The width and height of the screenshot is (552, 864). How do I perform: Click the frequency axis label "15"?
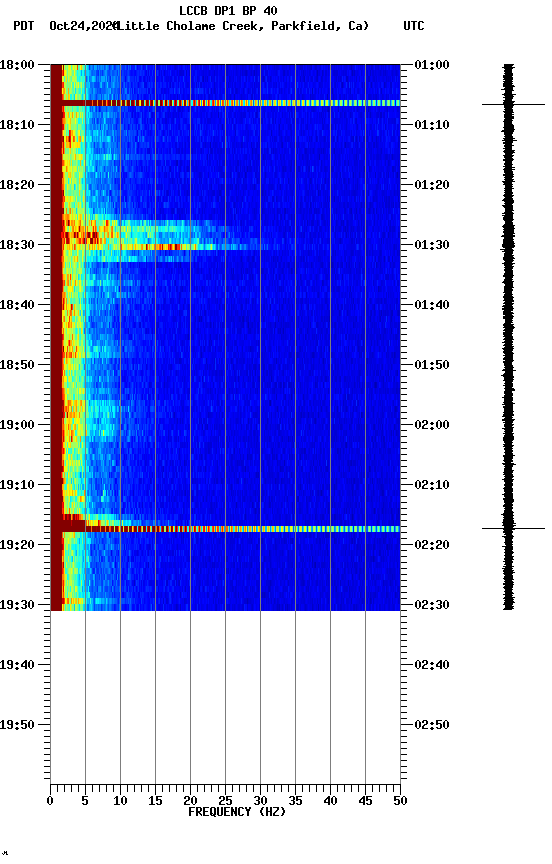[x=155, y=801]
